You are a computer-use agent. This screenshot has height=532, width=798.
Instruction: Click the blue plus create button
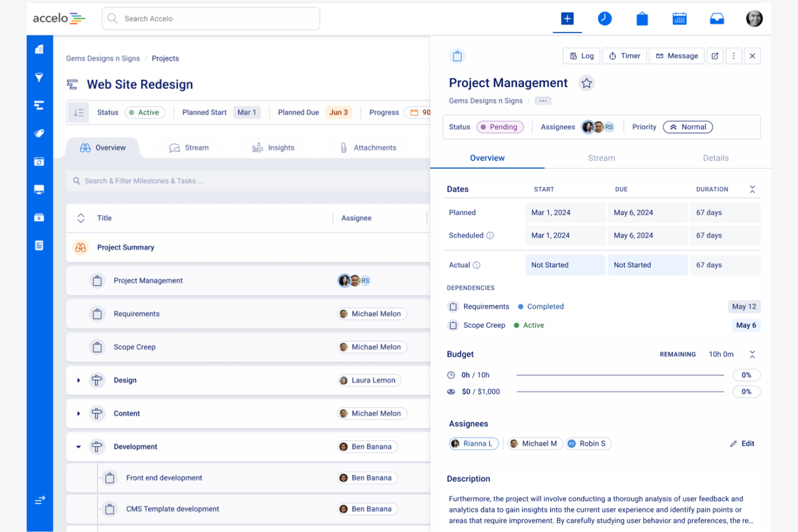[567, 19]
